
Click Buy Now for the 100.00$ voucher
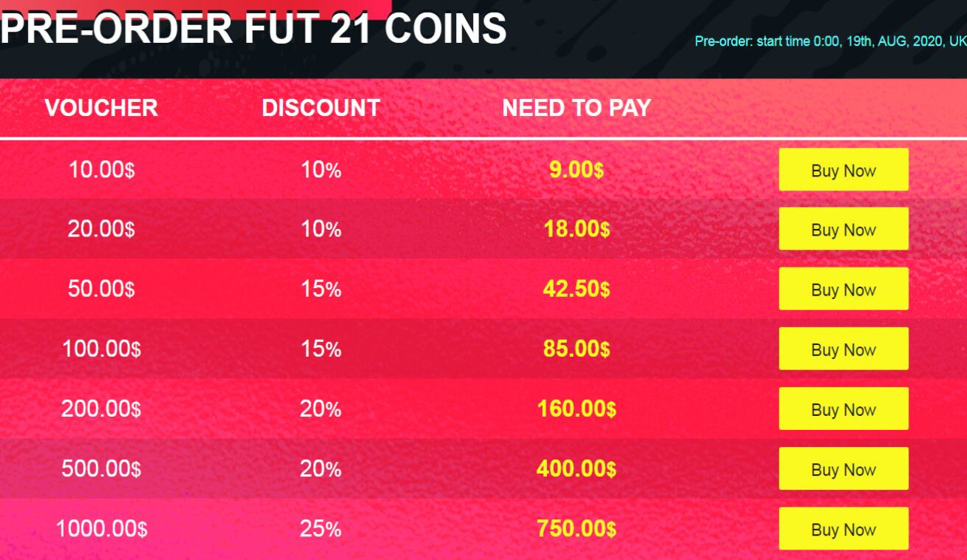click(x=844, y=349)
